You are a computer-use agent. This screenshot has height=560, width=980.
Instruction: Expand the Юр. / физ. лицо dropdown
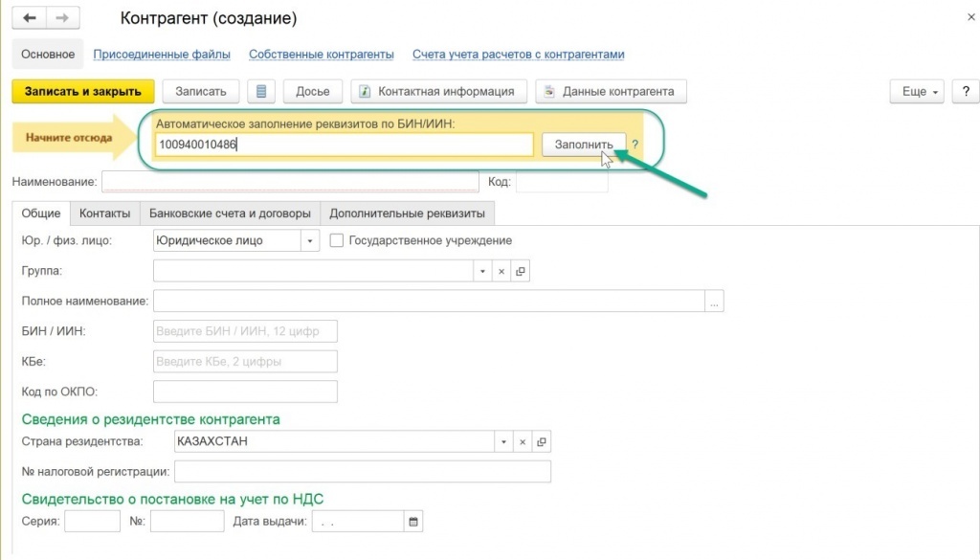coord(310,240)
